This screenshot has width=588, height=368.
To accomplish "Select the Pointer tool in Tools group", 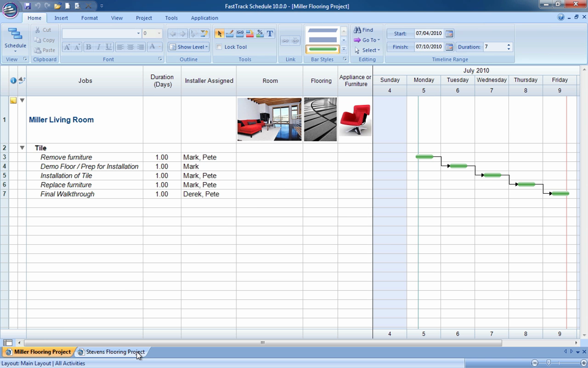I will click(219, 34).
